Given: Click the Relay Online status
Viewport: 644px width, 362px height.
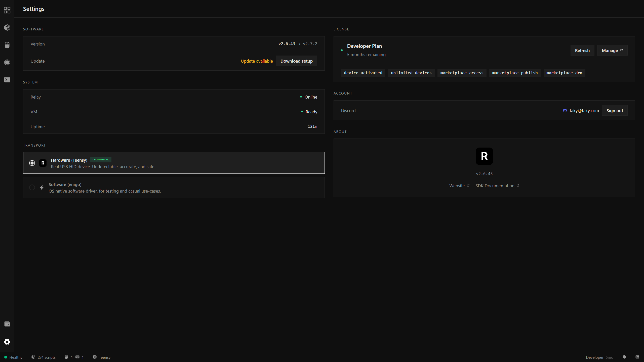Looking at the screenshot, I should 308,97.
